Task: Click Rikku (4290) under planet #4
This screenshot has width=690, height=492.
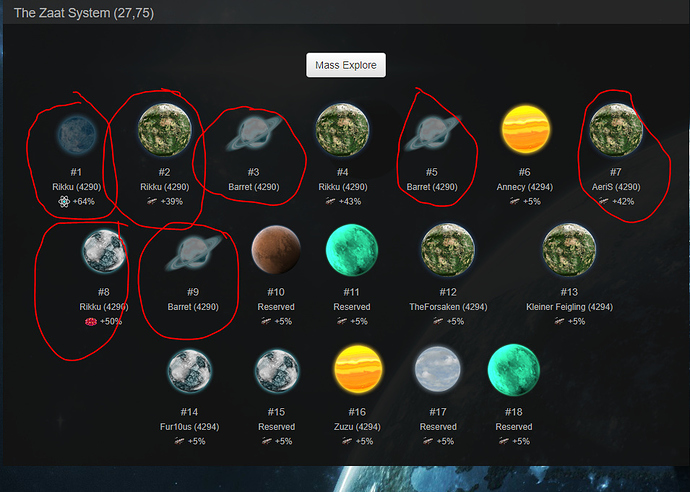Action: point(342,187)
